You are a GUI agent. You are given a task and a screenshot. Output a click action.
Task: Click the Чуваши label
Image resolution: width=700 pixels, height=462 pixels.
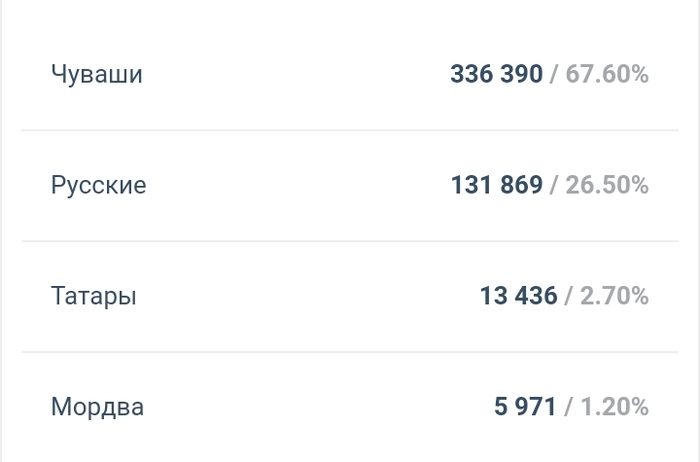97,74
